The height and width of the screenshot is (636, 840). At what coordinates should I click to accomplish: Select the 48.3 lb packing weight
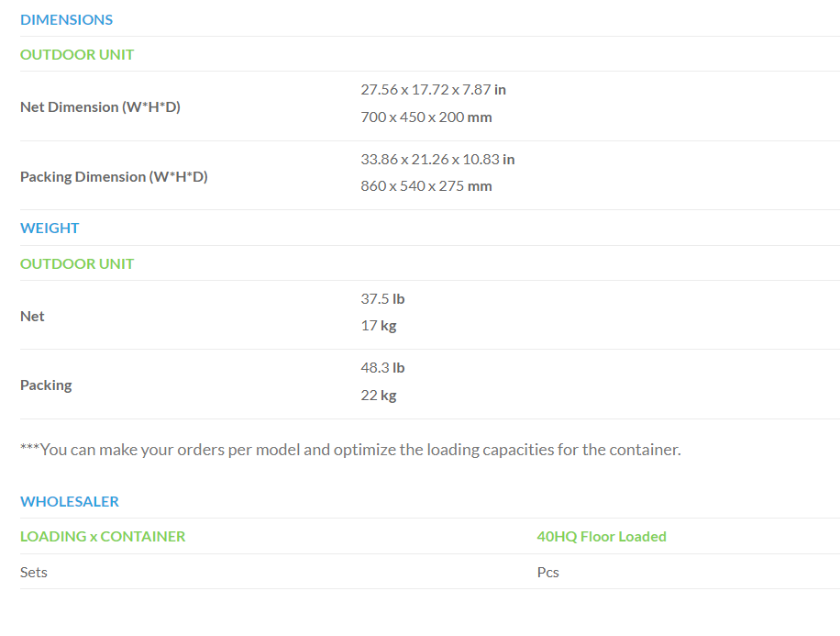(x=382, y=368)
